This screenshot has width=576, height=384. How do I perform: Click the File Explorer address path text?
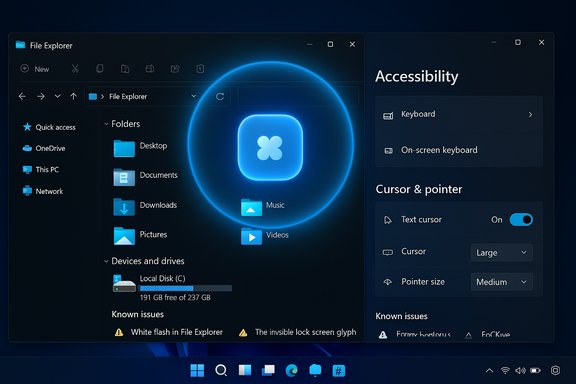128,96
